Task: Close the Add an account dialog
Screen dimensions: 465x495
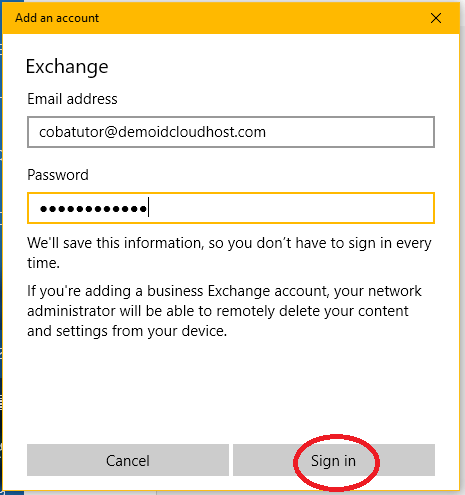Action: [436, 18]
